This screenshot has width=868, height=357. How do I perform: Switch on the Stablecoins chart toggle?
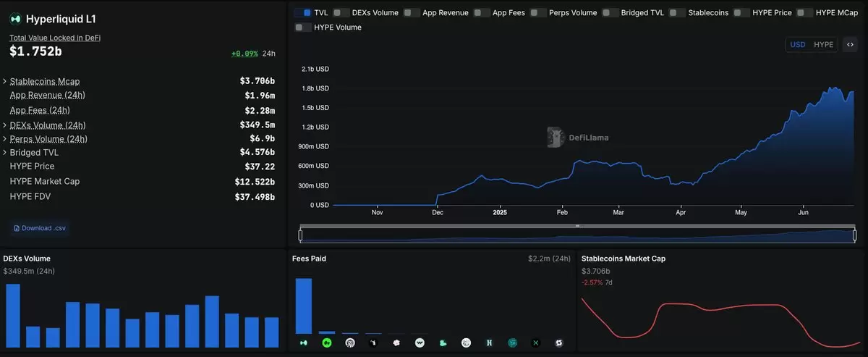coord(677,12)
